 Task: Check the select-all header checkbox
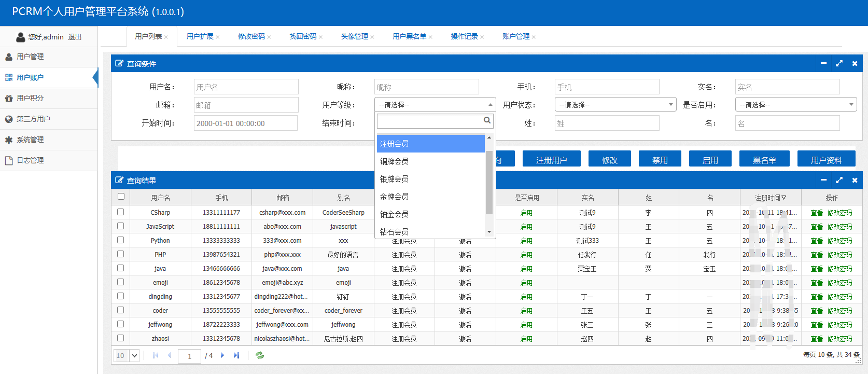pos(121,197)
